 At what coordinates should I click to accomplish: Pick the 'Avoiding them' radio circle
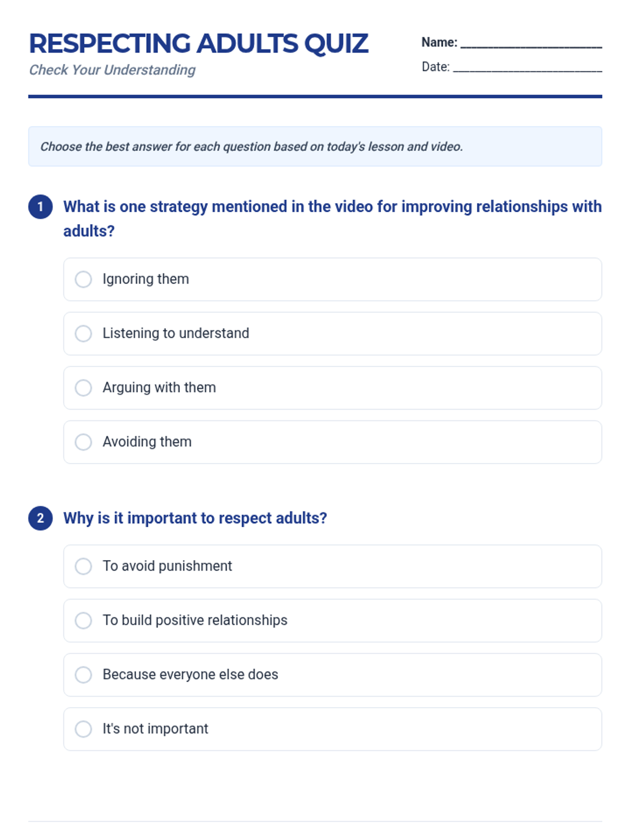83,442
